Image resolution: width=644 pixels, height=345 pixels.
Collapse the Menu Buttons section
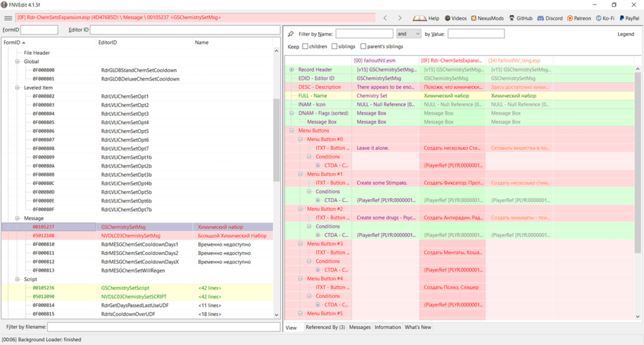[x=292, y=131]
